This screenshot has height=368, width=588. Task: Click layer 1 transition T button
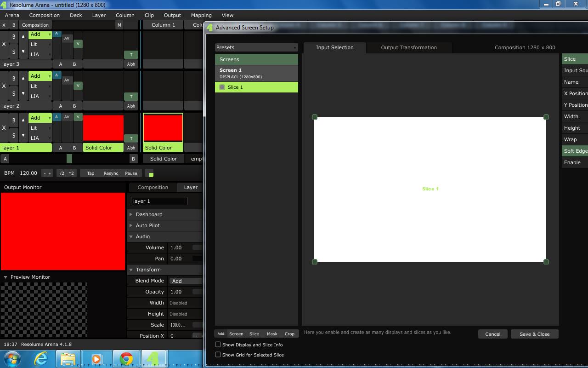pos(131,138)
